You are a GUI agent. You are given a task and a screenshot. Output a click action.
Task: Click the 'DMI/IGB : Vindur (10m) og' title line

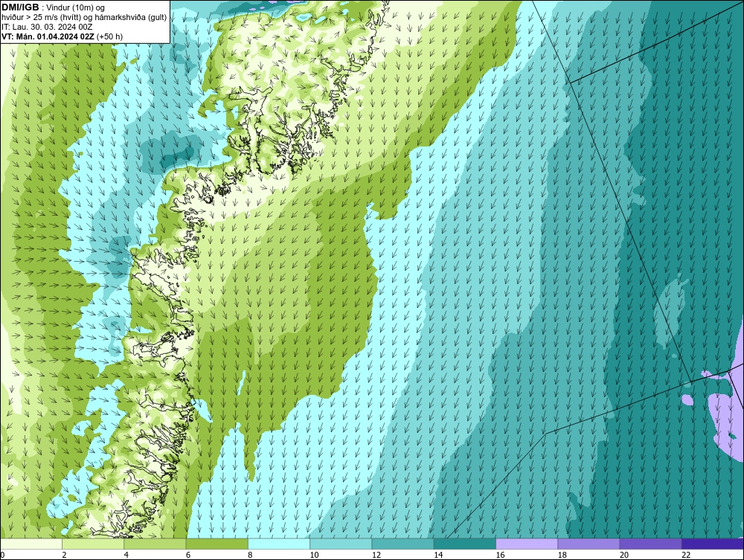[x=53, y=7]
